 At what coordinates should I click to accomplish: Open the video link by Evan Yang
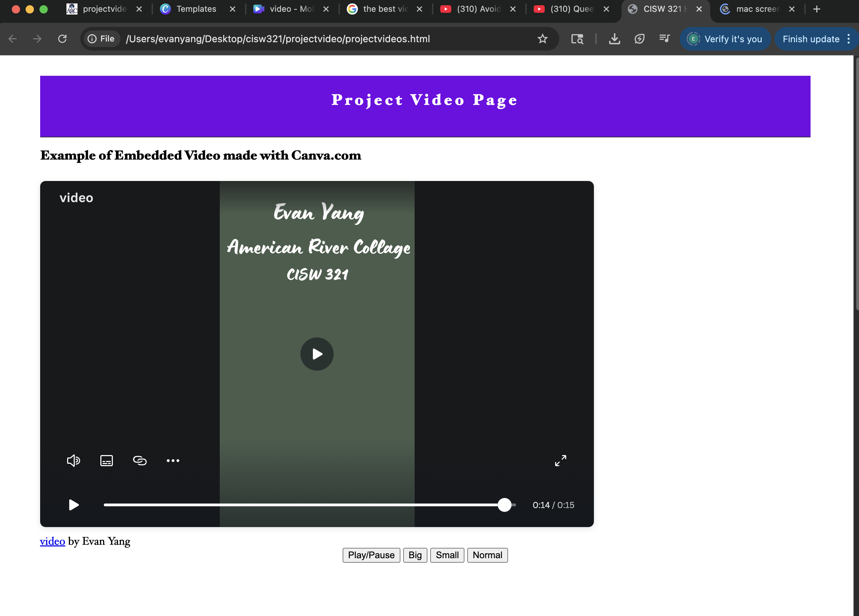coord(52,541)
